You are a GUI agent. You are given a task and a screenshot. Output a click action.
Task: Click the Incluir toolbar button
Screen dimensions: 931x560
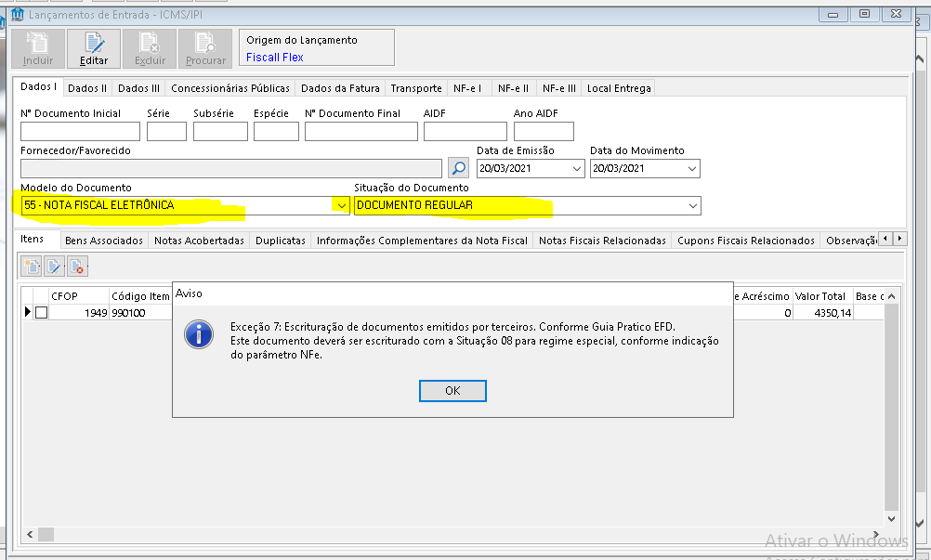tap(39, 48)
